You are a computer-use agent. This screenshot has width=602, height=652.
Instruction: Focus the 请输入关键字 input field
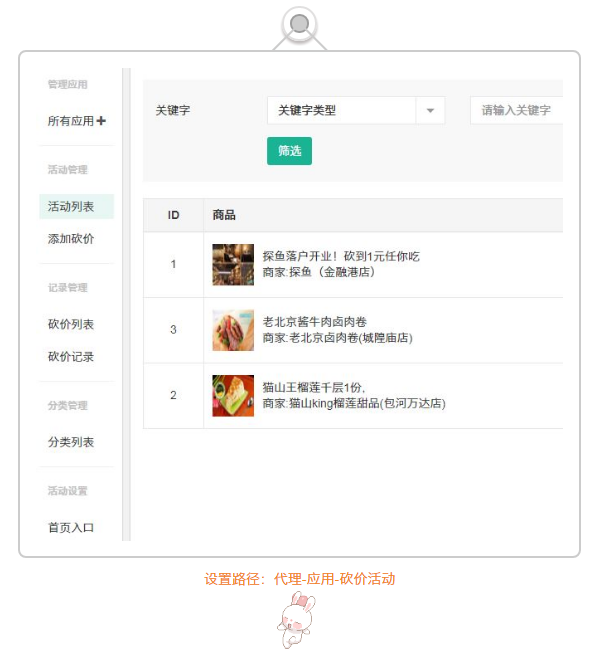coord(516,111)
